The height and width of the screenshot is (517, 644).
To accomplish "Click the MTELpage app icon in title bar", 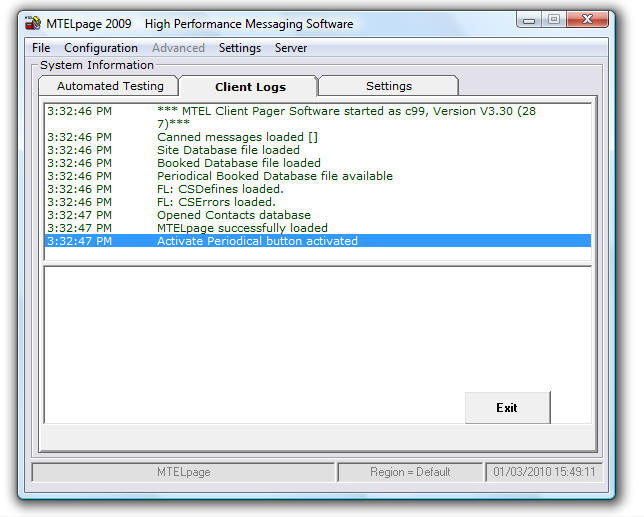I will coord(33,23).
